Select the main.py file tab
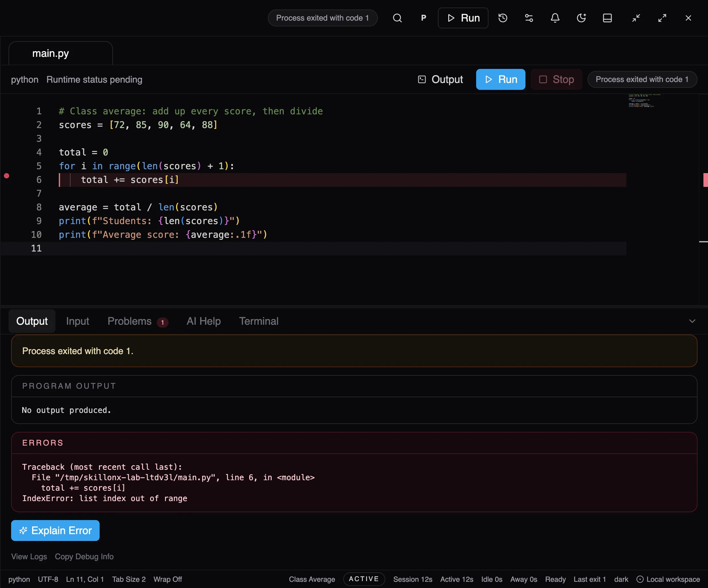The width and height of the screenshot is (708, 588). coord(61,53)
